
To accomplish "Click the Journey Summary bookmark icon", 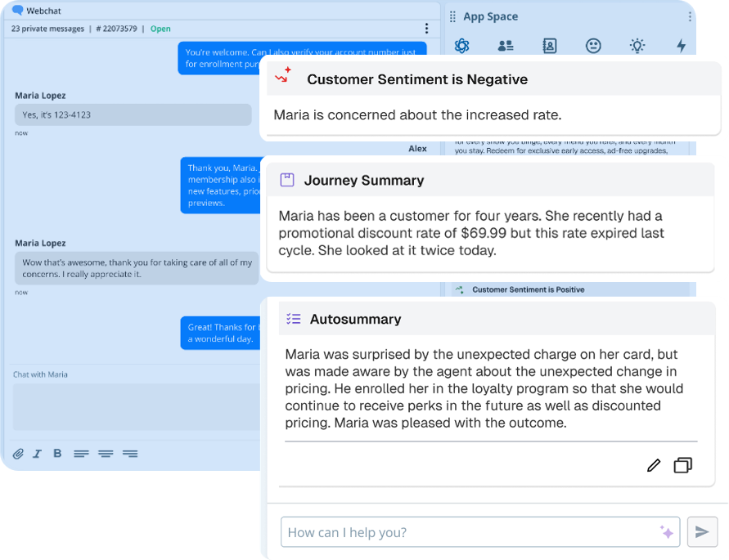I will (287, 179).
